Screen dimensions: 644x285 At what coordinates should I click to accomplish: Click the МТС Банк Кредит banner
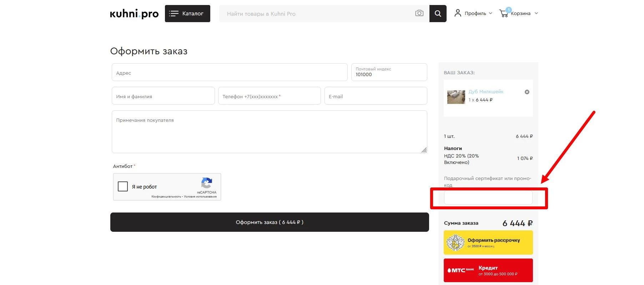pyautogui.click(x=488, y=270)
